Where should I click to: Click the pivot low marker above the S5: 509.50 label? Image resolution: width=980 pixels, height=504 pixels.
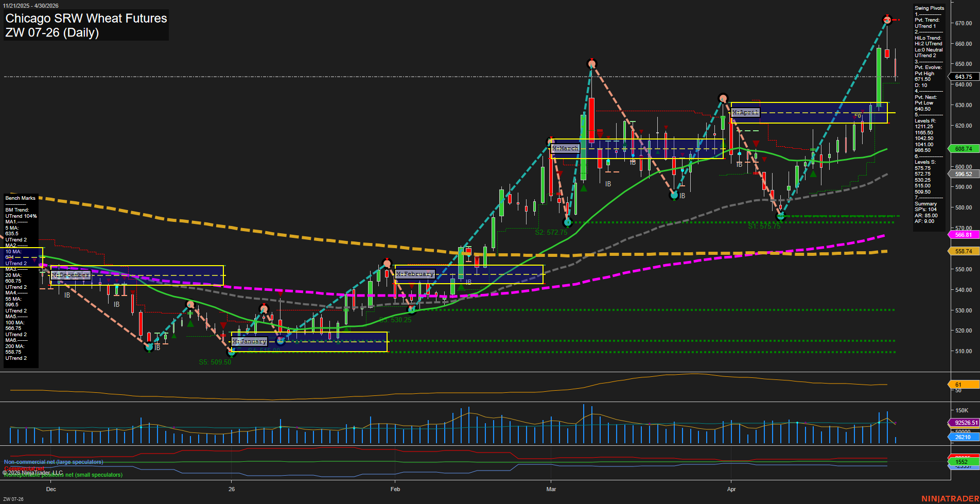[232, 354]
